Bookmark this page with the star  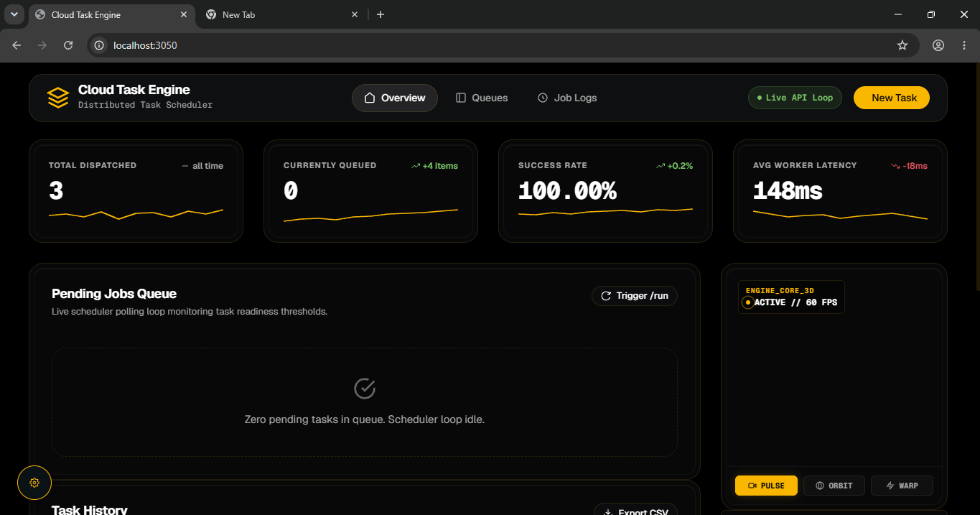pos(902,45)
